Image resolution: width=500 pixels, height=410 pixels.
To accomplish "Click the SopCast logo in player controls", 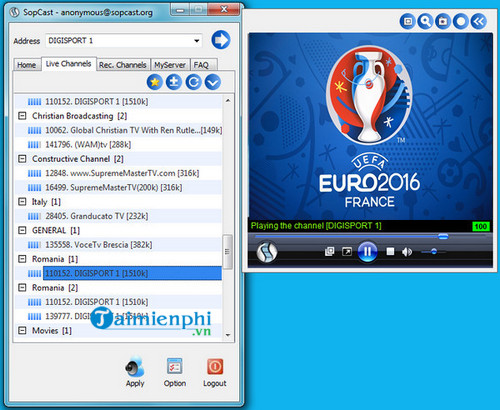I will tap(267, 252).
